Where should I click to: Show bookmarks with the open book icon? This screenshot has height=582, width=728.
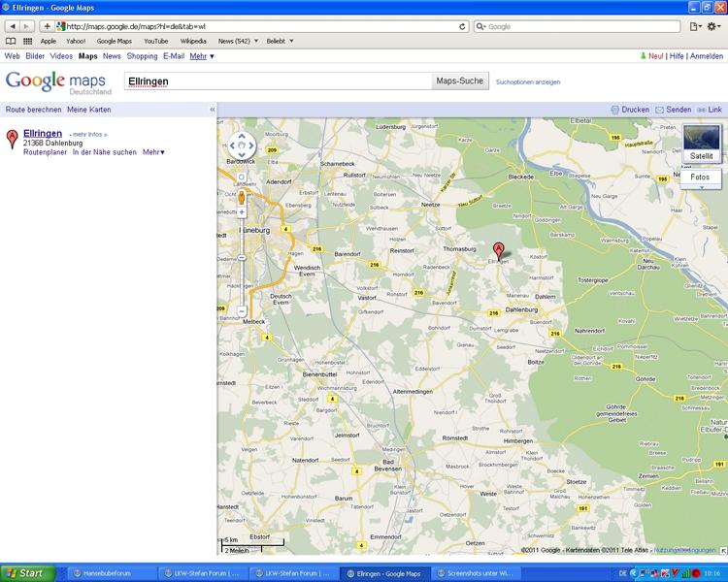pyautogui.click(x=11, y=41)
